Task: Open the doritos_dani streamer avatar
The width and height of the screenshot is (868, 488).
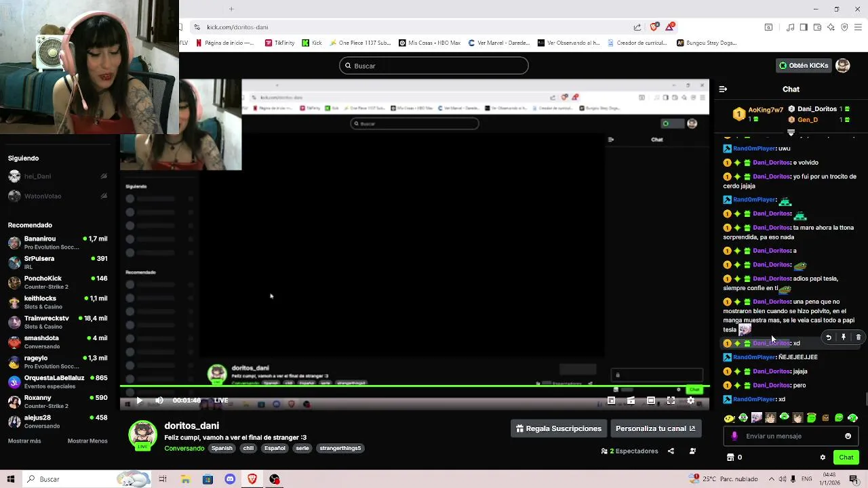Action: tap(143, 436)
